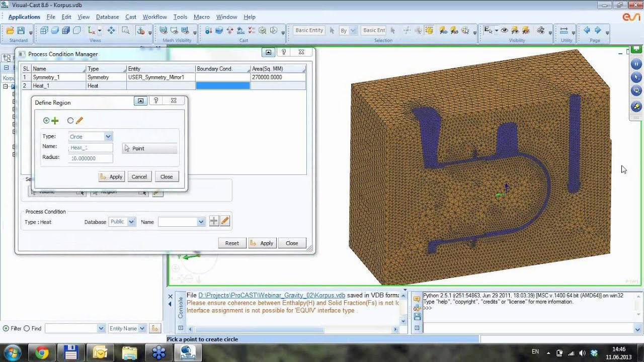
Task: Open the volume manager icon in Cast toolbar
Action: click(219, 31)
